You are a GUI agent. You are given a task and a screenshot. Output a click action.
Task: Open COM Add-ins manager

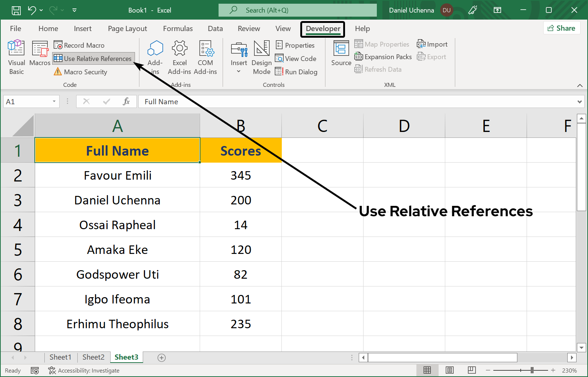tap(205, 57)
